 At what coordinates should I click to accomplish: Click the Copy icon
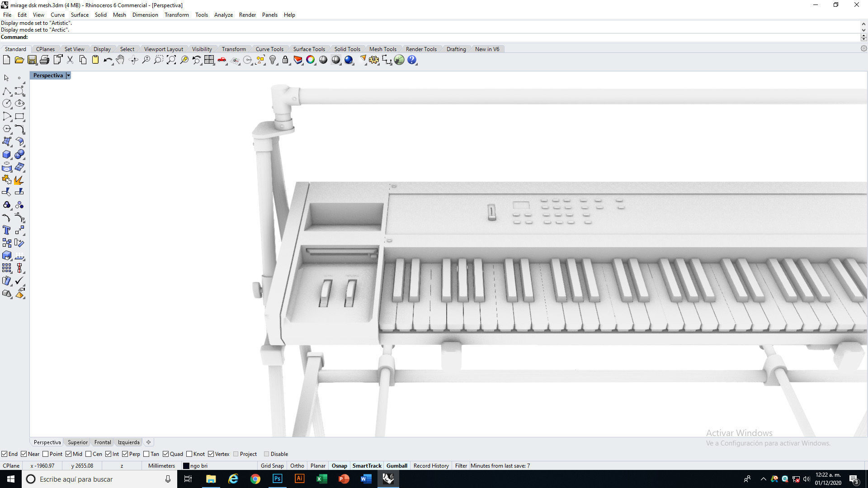point(83,60)
